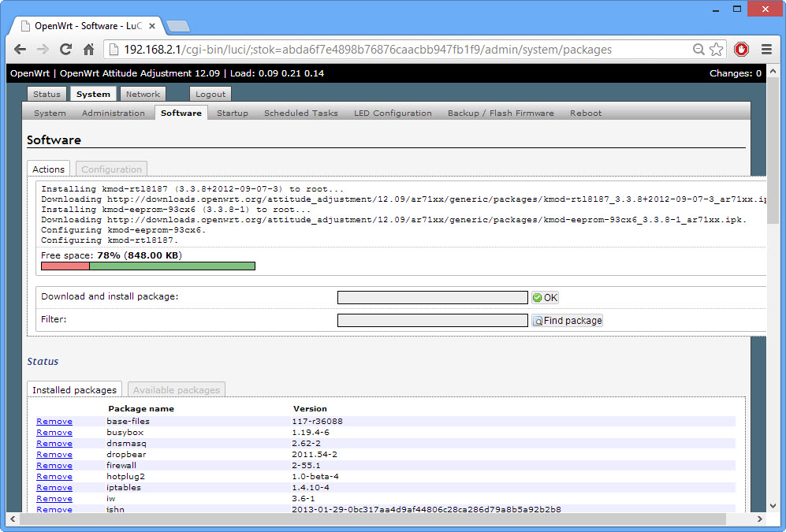Open LED Configuration submenu
This screenshot has width=786, height=532.
(x=393, y=113)
